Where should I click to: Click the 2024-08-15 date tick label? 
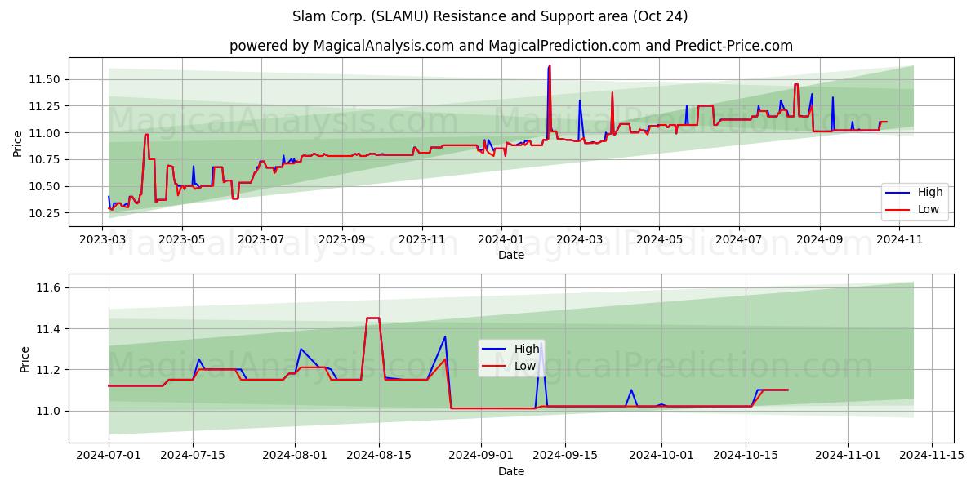click(379, 457)
